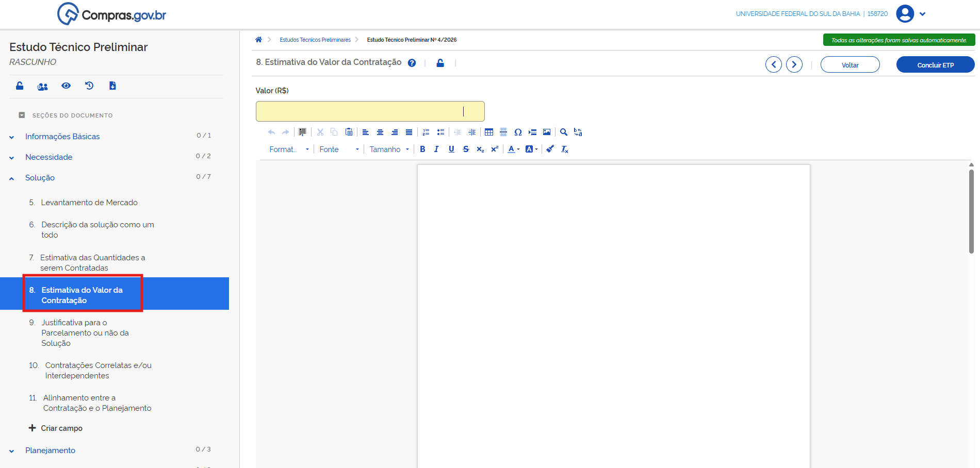Click the help question mark icon
Image resolution: width=980 pixels, height=468 pixels.
point(412,63)
